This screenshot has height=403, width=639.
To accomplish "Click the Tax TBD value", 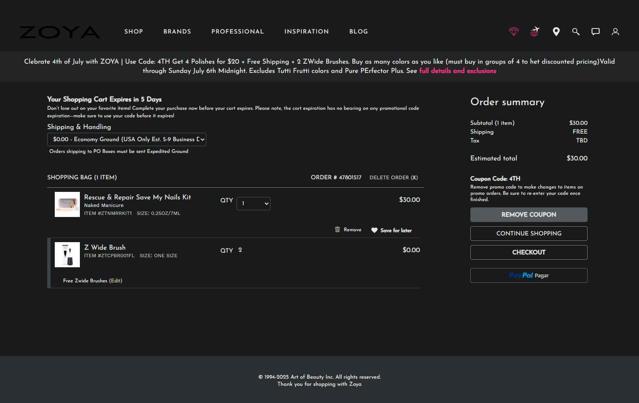I will (582, 141).
